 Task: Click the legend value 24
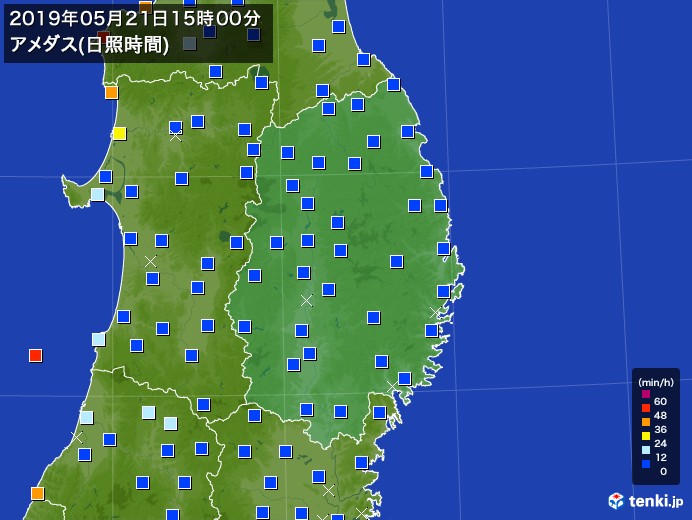coord(660,443)
